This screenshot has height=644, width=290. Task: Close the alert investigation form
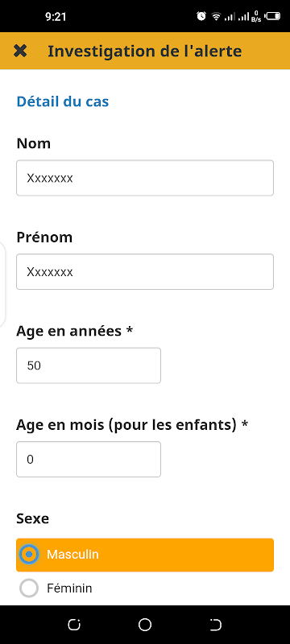click(19, 51)
